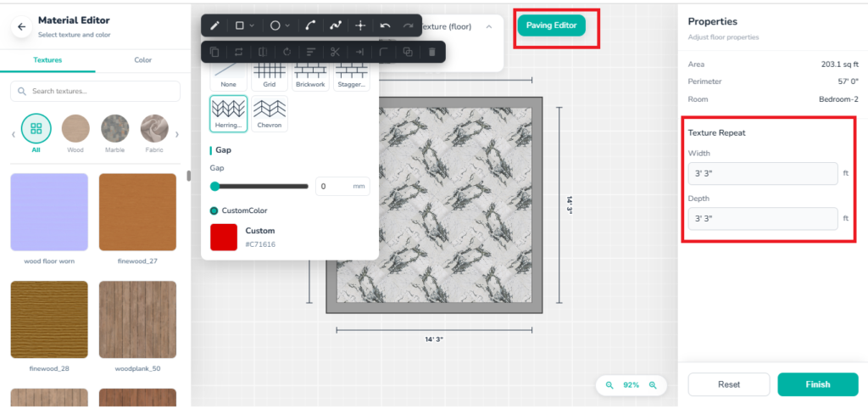Click the align lines icon
The height and width of the screenshot is (409, 868).
(x=311, y=52)
